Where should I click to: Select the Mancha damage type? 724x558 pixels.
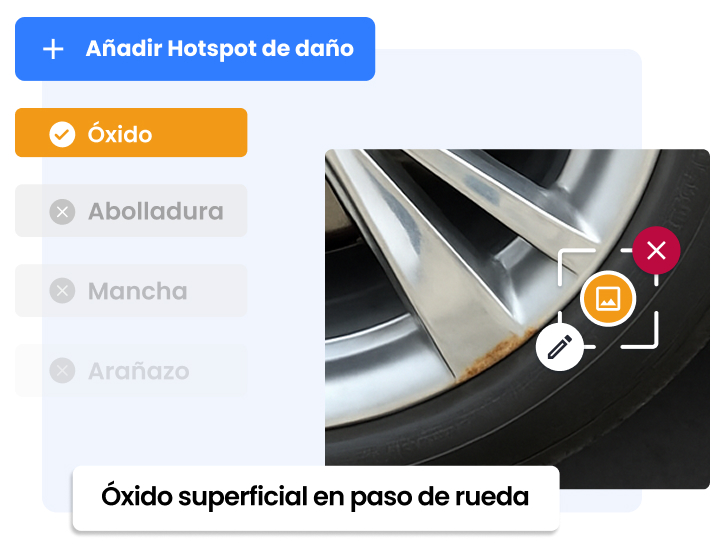131,291
